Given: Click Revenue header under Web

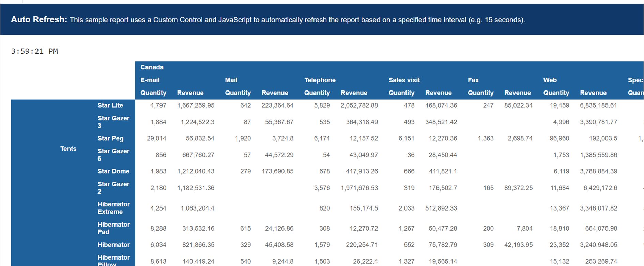Looking at the screenshot, I should 593,93.
